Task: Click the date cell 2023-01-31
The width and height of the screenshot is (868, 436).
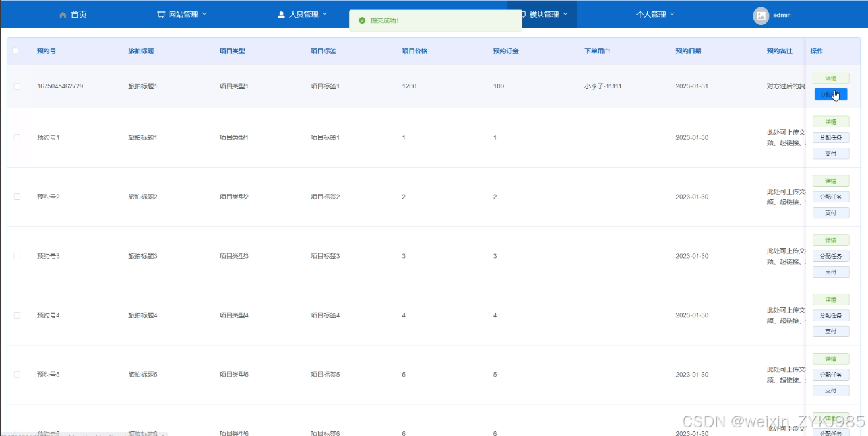Action: [x=692, y=86]
